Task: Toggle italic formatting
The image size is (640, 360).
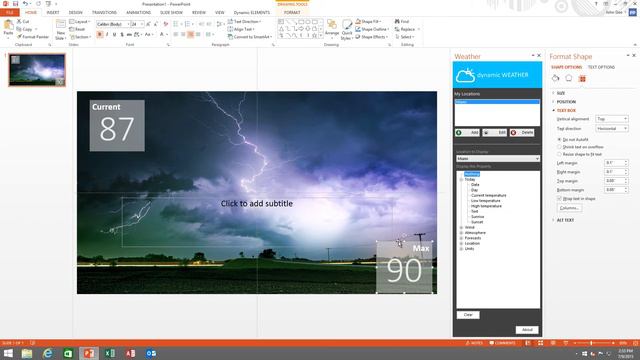Action: tap(107, 35)
